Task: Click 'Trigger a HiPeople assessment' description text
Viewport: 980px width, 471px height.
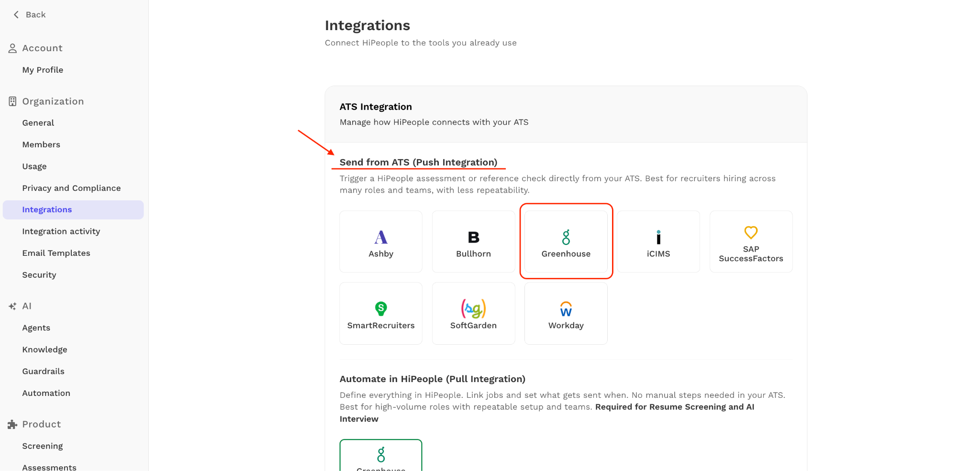Action: pyautogui.click(x=557, y=185)
